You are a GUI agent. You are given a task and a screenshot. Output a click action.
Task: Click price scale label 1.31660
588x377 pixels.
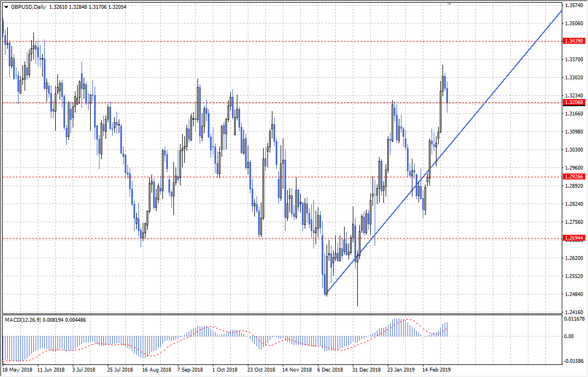pyautogui.click(x=574, y=114)
